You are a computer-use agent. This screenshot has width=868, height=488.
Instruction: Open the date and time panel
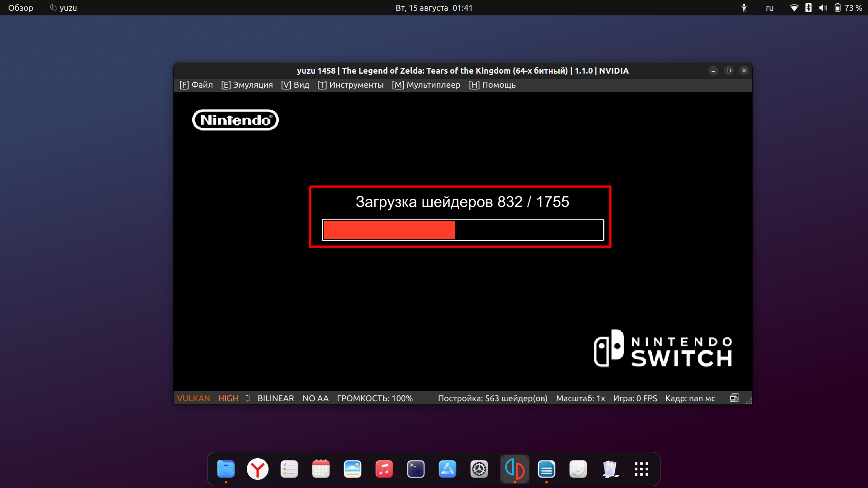pos(434,8)
